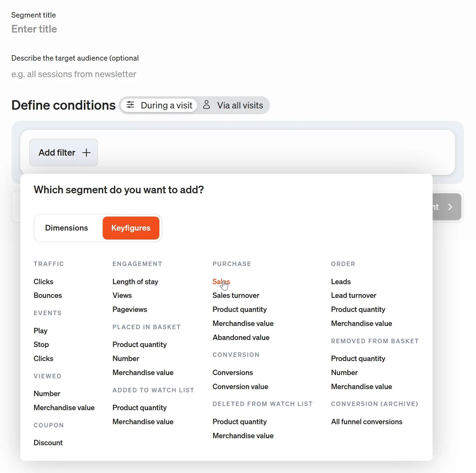
Task: Select the Keyfigures tab
Action: click(x=131, y=228)
